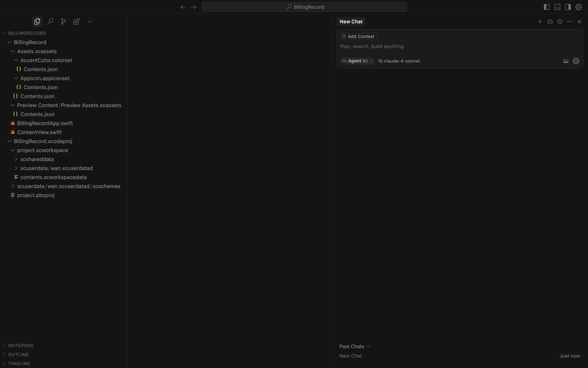This screenshot has width=588, height=368.
Task: Open contents.xcworkspacedata file
Action: (64, 177)
